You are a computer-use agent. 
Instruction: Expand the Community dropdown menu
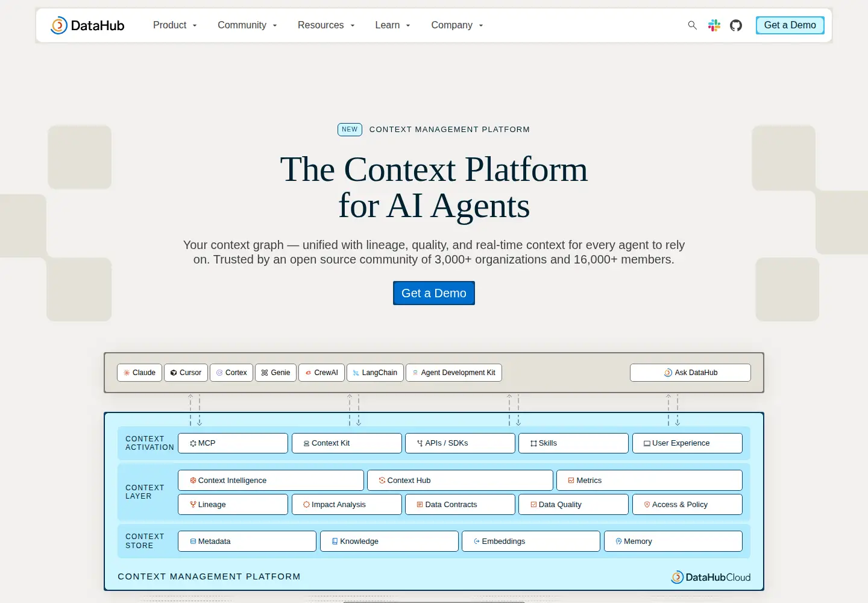coord(247,25)
